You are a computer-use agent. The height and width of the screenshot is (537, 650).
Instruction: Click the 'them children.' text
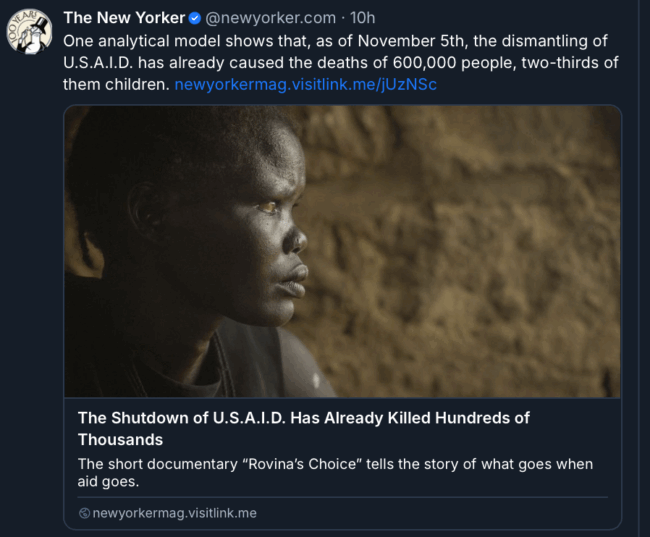tap(116, 84)
